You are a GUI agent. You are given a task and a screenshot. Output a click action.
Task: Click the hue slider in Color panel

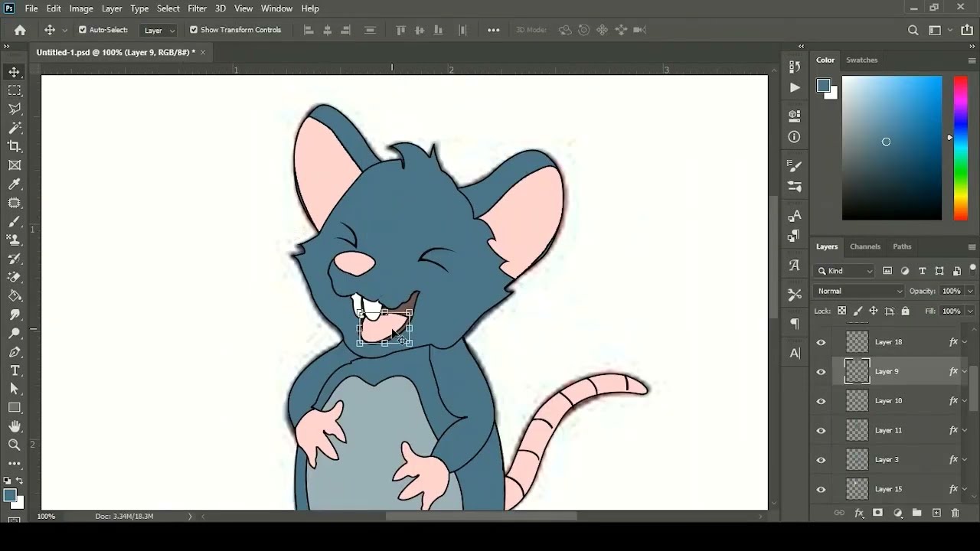point(960,148)
